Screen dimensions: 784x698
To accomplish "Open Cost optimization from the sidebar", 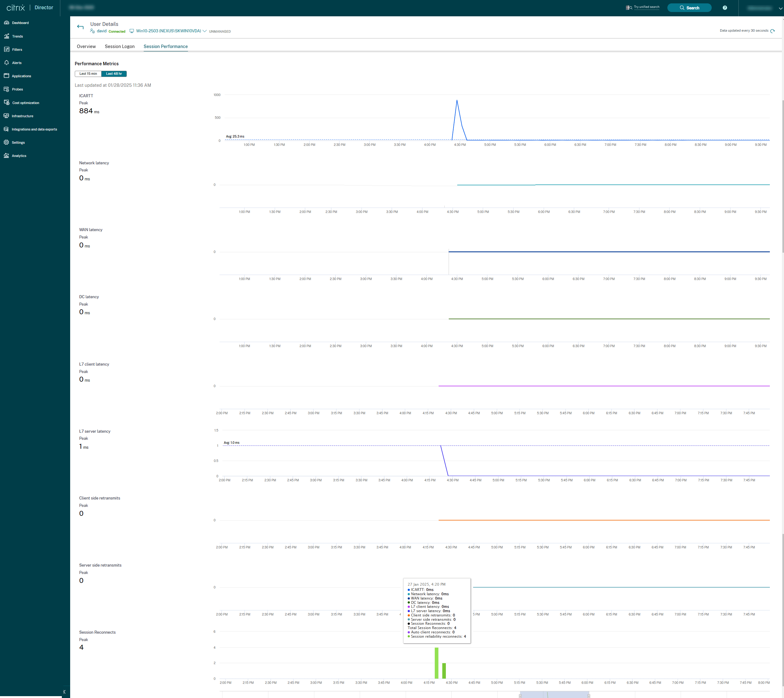I will 25,102.
